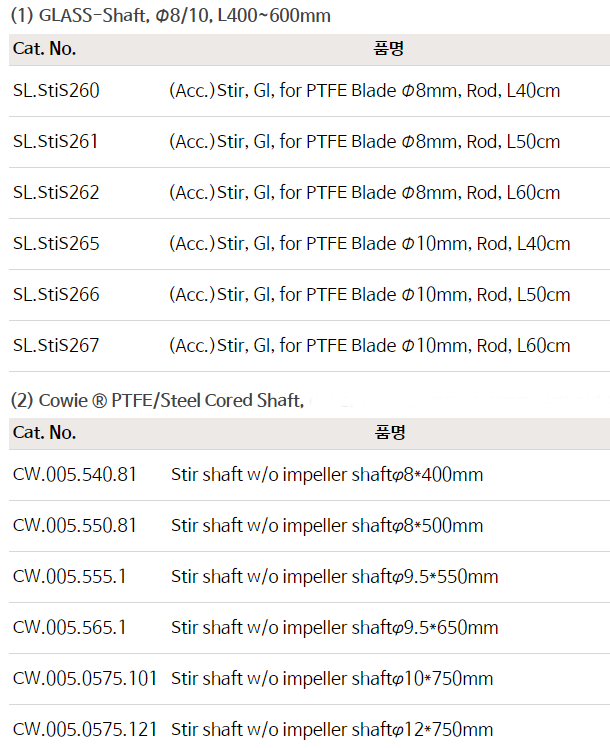
Task: Select catalog number SL.StiS261
Action: [56, 142]
